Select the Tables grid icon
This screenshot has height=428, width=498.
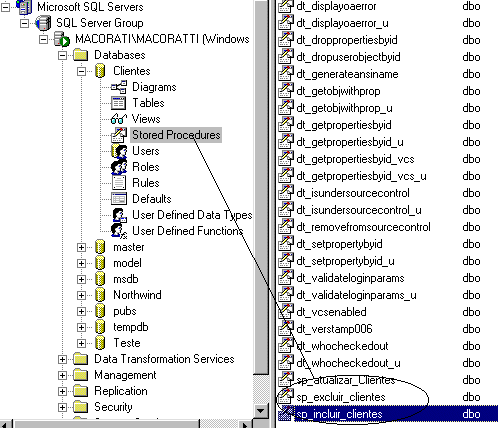tap(119, 103)
